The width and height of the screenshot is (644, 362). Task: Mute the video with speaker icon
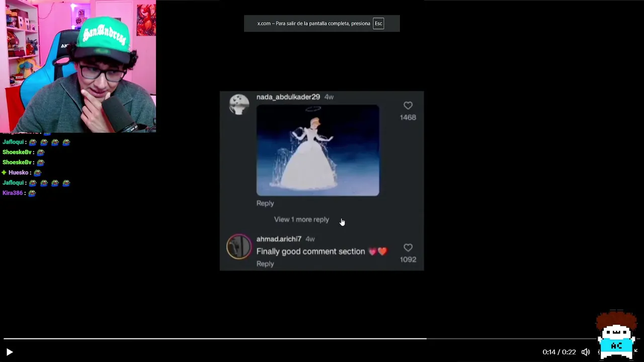586,352
